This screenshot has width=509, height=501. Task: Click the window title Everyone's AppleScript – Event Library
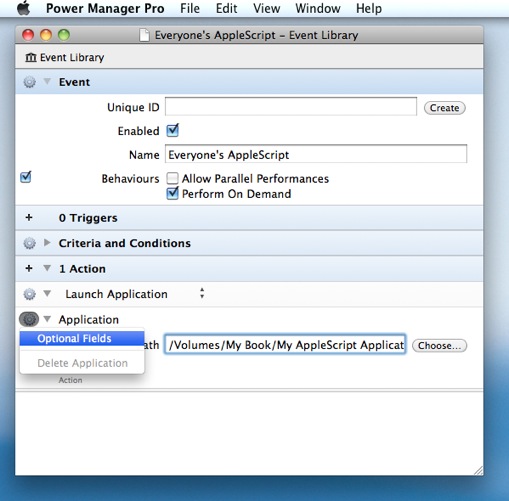click(256, 35)
